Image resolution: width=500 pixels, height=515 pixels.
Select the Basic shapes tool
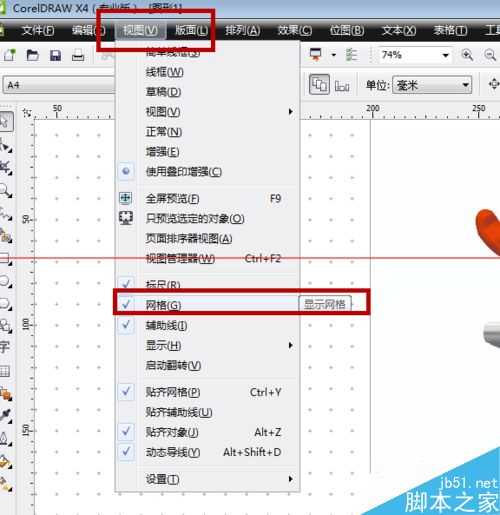click(x=5, y=325)
